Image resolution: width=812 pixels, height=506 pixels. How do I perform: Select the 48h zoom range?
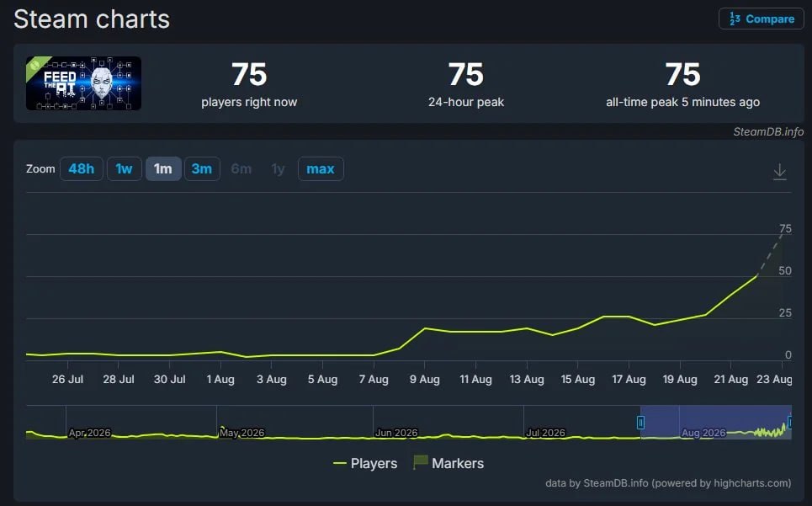[82, 169]
